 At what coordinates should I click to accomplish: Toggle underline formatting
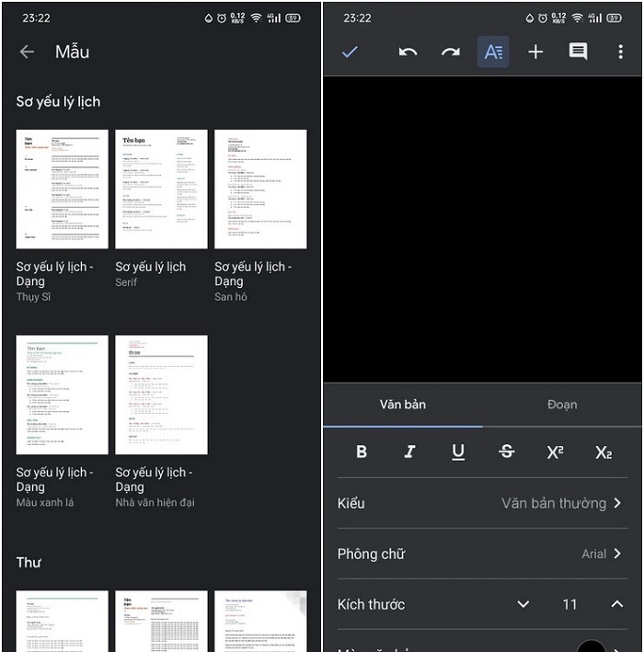click(x=458, y=452)
